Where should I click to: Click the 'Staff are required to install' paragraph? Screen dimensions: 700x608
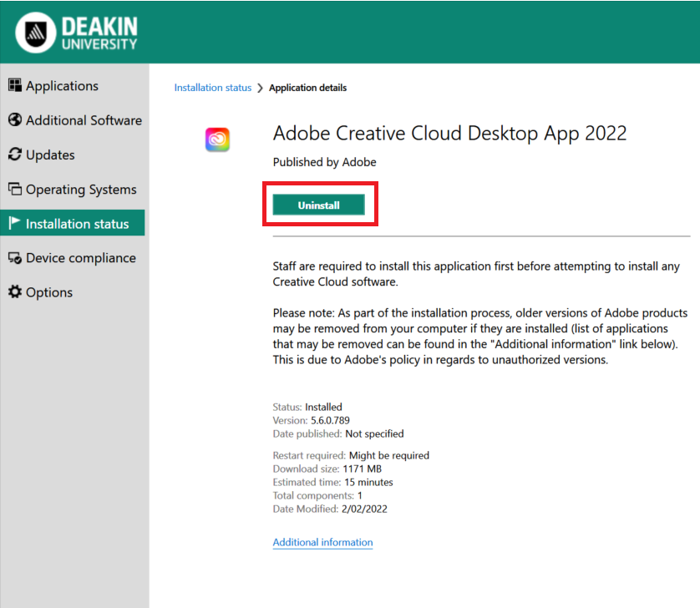[x=476, y=274]
